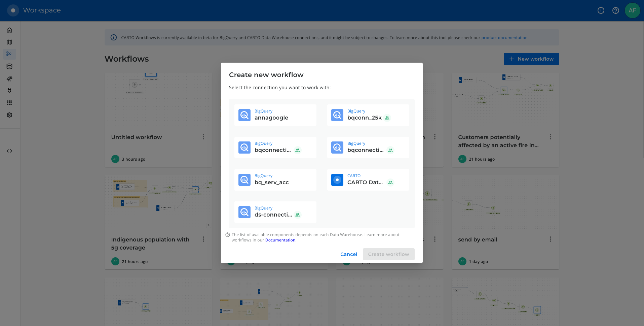Viewport: 644px width, 326px height.
Task: Open the help question mark icon
Action: (x=616, y=10)
